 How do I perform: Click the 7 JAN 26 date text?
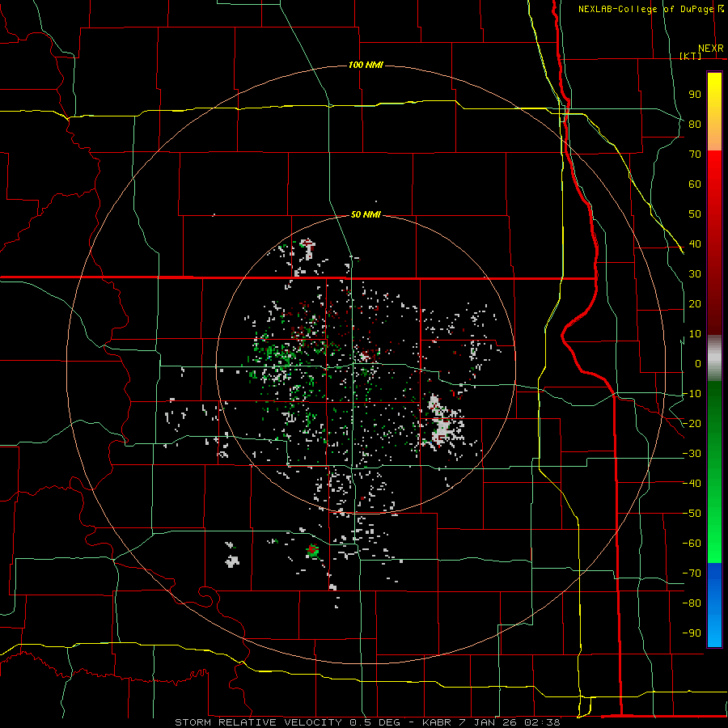pos(488,722)
